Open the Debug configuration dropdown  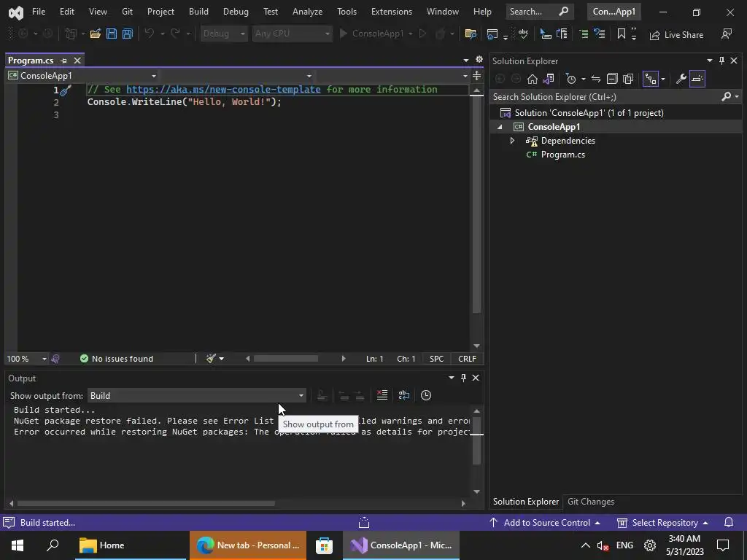point(224,34)
